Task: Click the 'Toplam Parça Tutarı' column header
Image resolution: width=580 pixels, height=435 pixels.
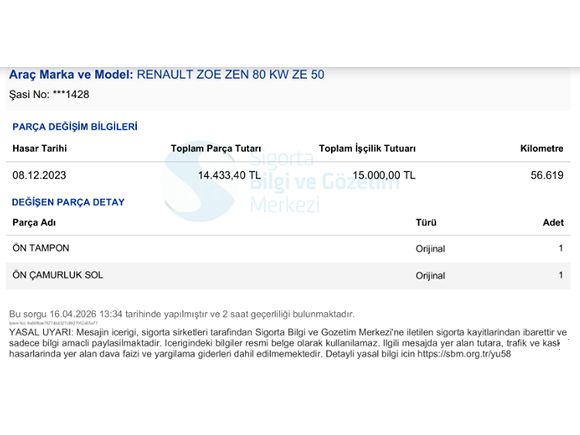Action: [x=216, y=148]
